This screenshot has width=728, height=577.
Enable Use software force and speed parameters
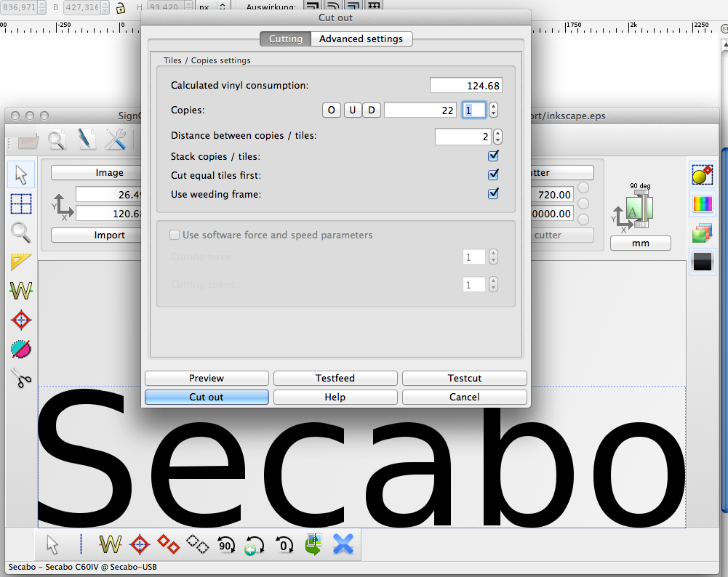(x=175, y=235)
